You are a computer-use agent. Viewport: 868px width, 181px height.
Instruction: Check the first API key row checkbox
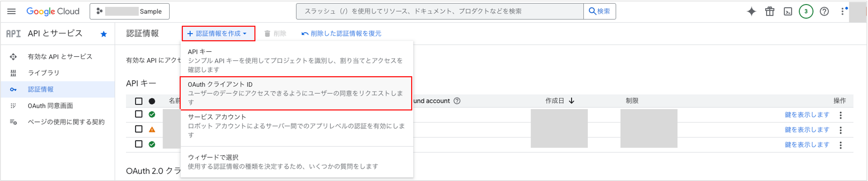[x=138, y=114]
